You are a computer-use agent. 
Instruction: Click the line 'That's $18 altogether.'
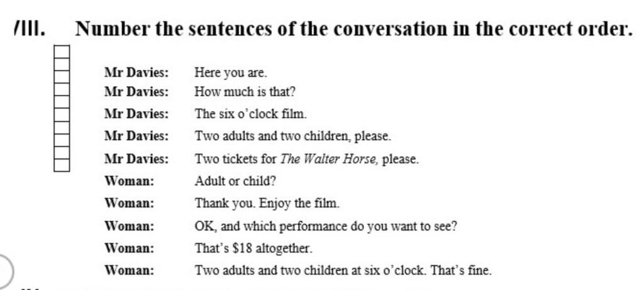(x=253, y=248)
